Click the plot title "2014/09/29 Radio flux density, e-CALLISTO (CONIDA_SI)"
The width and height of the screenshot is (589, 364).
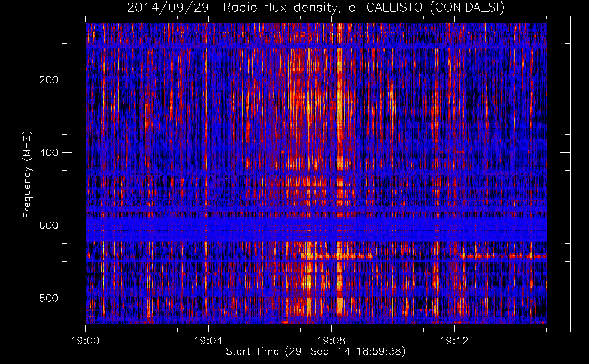tap(316, 7)
